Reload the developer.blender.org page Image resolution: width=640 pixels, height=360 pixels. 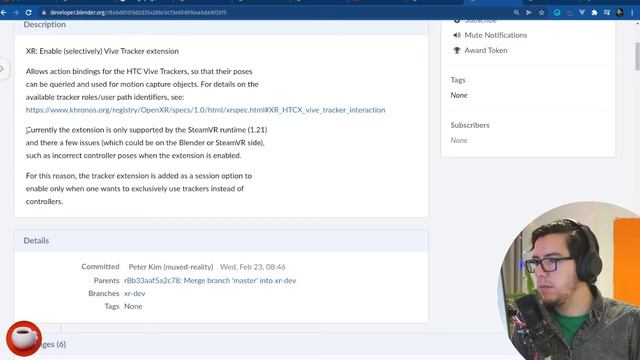click(28, 13)
